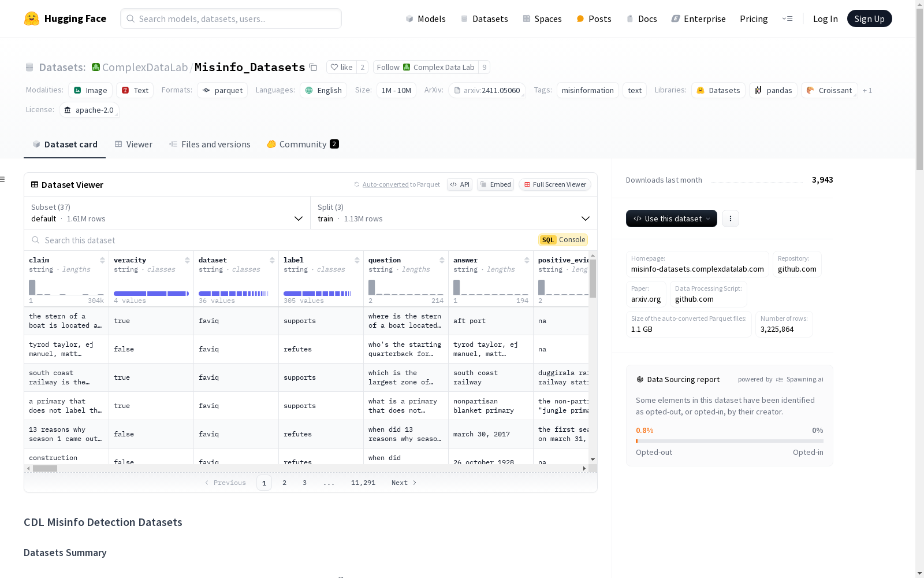Open Enterprise in the top navigation
924x578 pixels.
click(698, 18)
